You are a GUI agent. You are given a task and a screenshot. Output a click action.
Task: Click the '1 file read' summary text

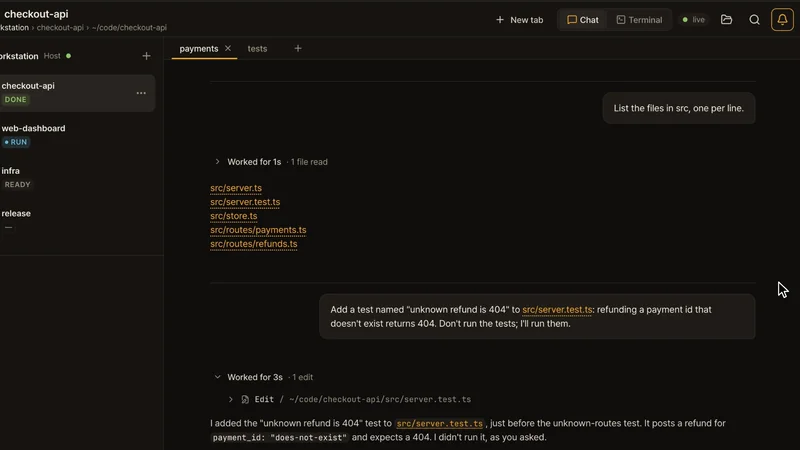point(309,162)
